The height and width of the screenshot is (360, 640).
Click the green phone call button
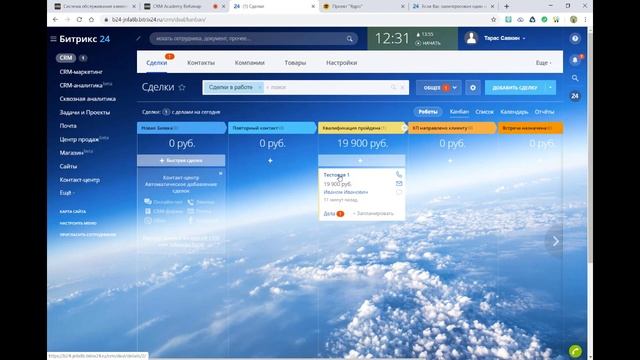[x=576, y=351]
